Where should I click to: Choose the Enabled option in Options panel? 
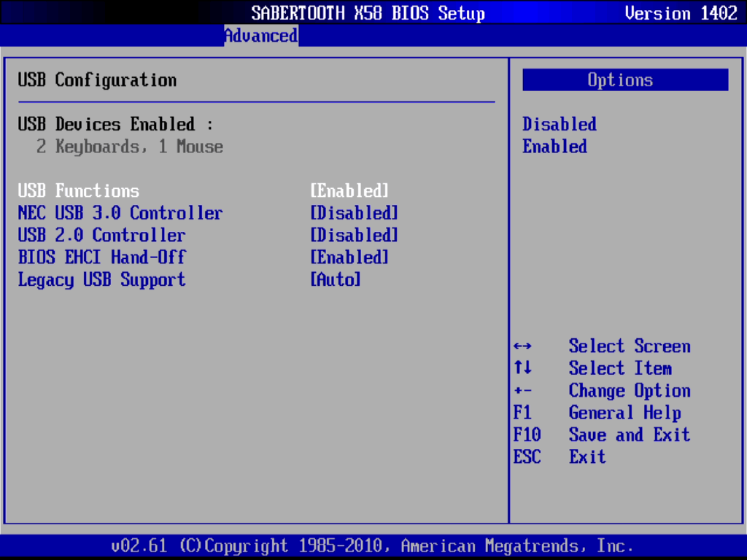[554, 147]
